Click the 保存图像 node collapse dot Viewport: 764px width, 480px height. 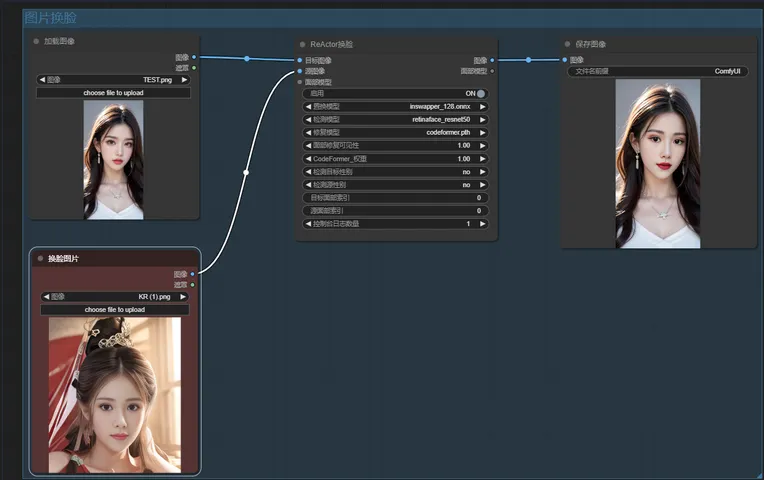point(568,44)
